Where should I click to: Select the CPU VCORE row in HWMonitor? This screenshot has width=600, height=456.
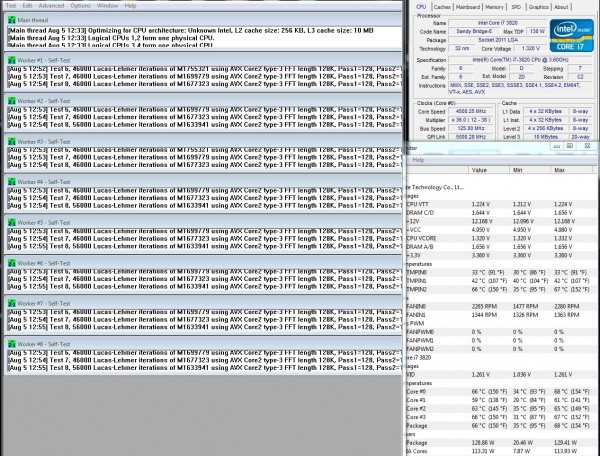coord(501,238)
